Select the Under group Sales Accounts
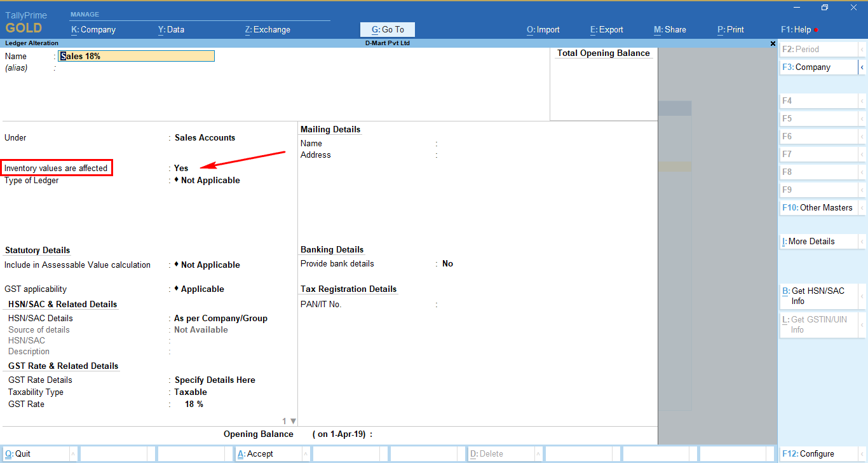This screenshot has width=868, height=463. pos(205,138)
